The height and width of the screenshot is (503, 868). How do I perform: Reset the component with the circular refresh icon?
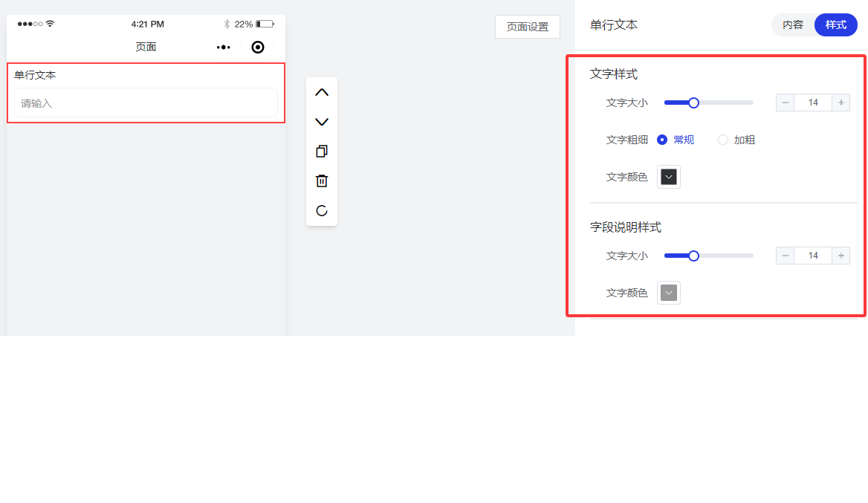coord(322,210)
